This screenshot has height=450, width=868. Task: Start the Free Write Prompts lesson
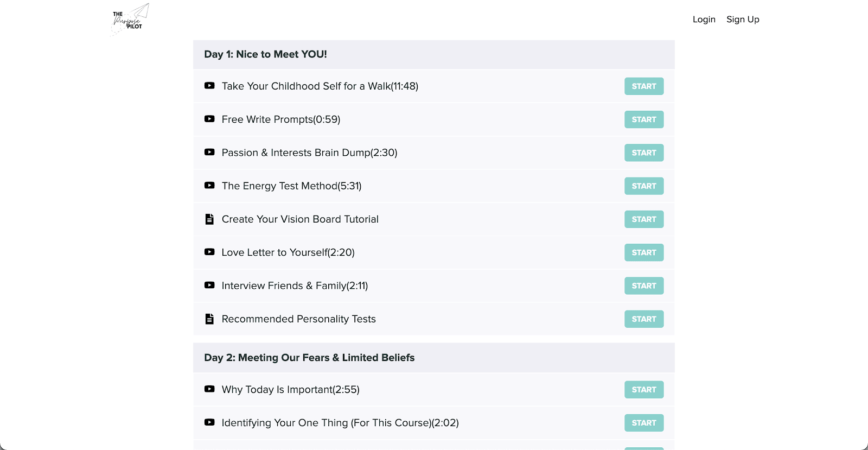tap(644, 119)
